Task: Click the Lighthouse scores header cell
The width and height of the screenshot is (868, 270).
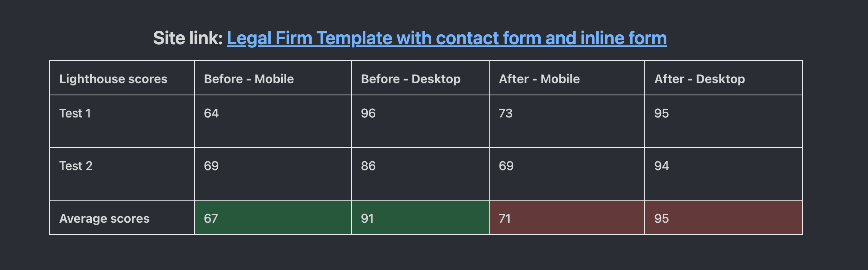Action: point(122,78)
